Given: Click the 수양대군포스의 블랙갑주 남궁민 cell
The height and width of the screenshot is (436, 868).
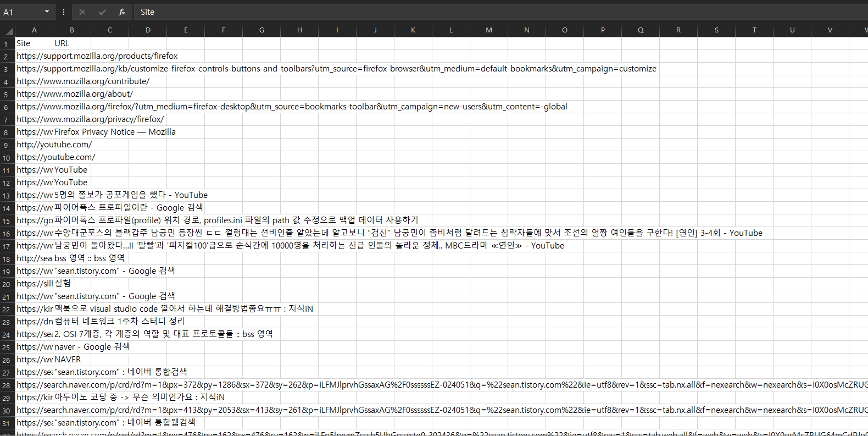Looking at the screenshot, I should [x=408, y=233].
